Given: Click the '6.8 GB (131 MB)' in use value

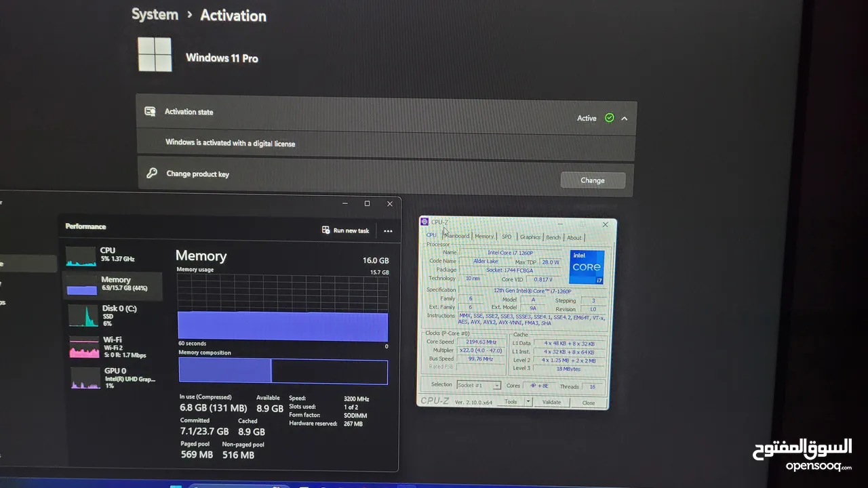Looking at the screenshot, I should pos(213,408).
